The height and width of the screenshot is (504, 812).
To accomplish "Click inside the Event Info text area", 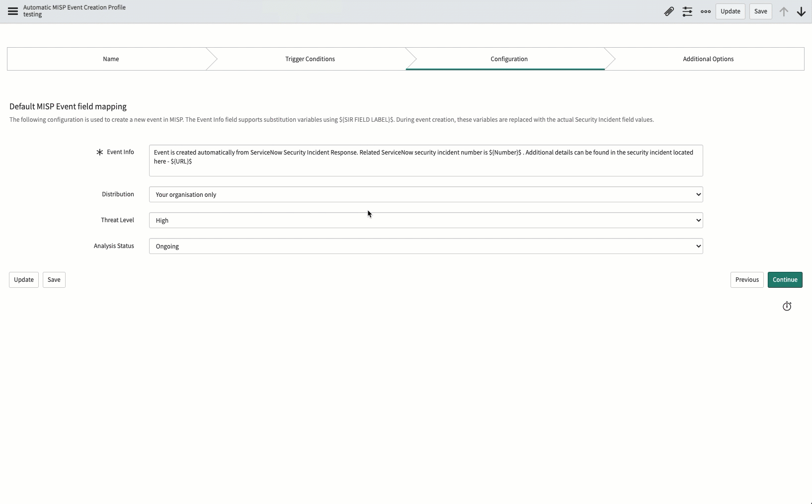I will 426,161.
